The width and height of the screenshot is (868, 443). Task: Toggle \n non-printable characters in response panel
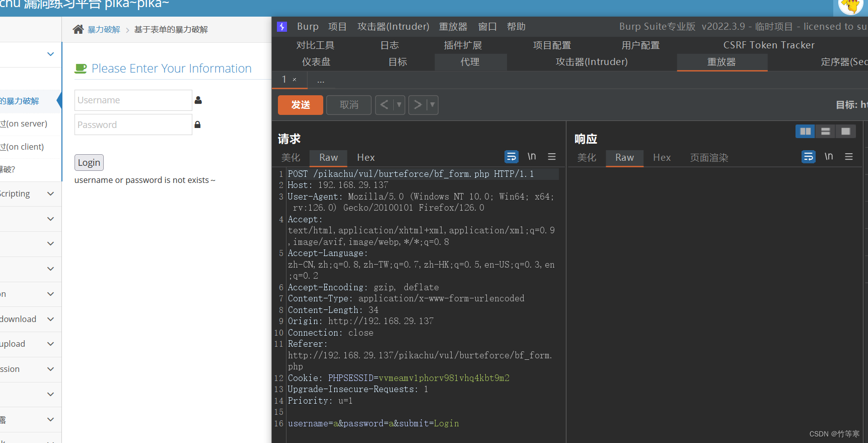tap(829, 157)
